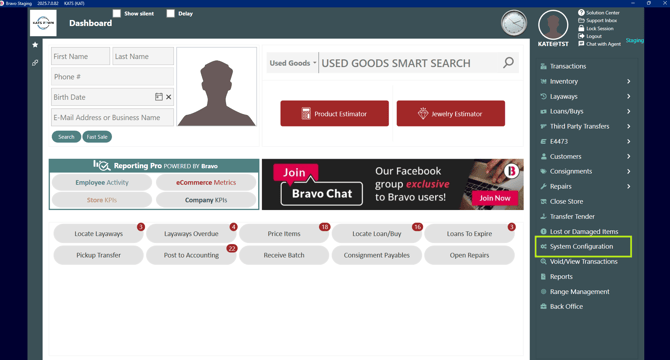The height and width of the screenshot is (360, 670).
Task: Click Price Items task button
Action: [284, 234]
